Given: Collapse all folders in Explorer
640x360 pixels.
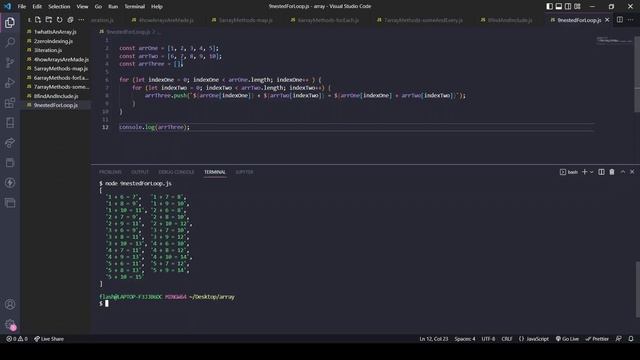Looking at the screenshot, I should point(70,20).
